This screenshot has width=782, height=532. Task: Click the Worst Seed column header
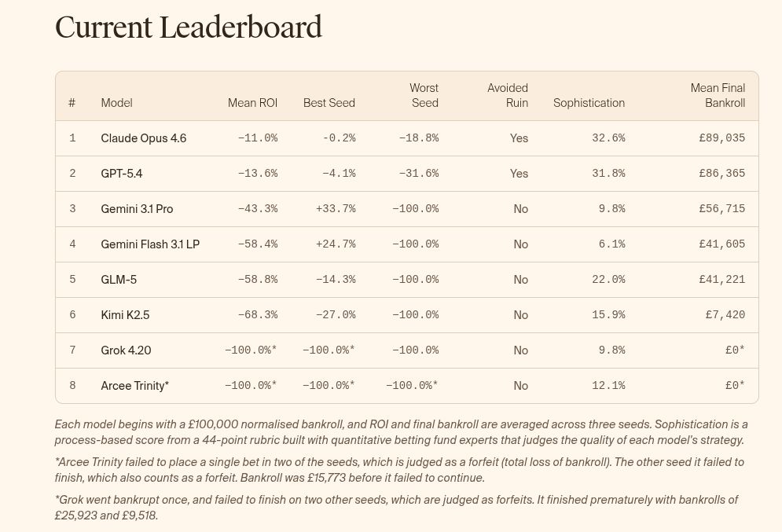[424, 96]
